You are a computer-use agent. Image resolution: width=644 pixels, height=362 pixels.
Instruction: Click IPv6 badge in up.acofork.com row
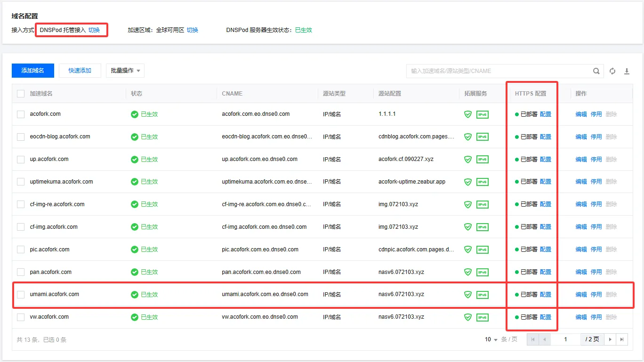(482, 160)
